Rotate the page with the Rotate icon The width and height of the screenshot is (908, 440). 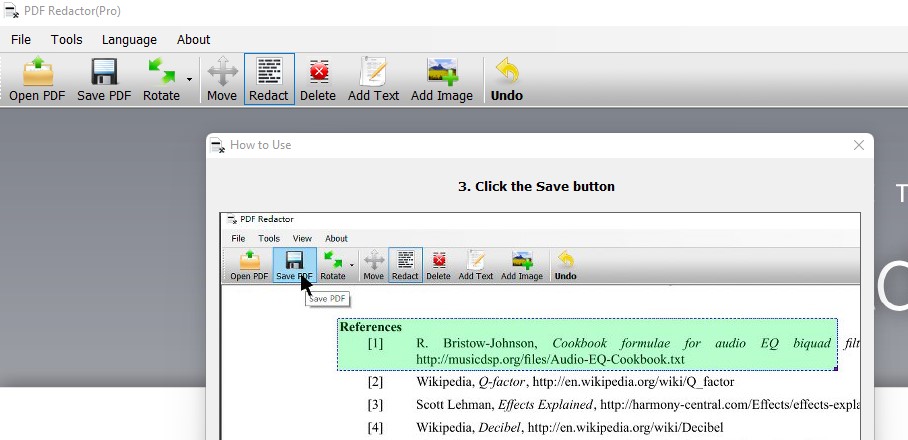(161, 79)
